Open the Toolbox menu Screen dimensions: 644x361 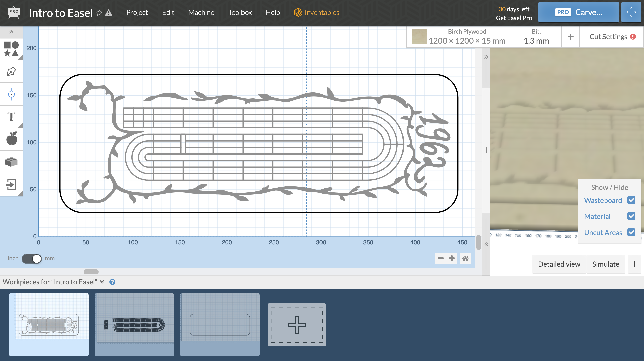click(240, 12)
